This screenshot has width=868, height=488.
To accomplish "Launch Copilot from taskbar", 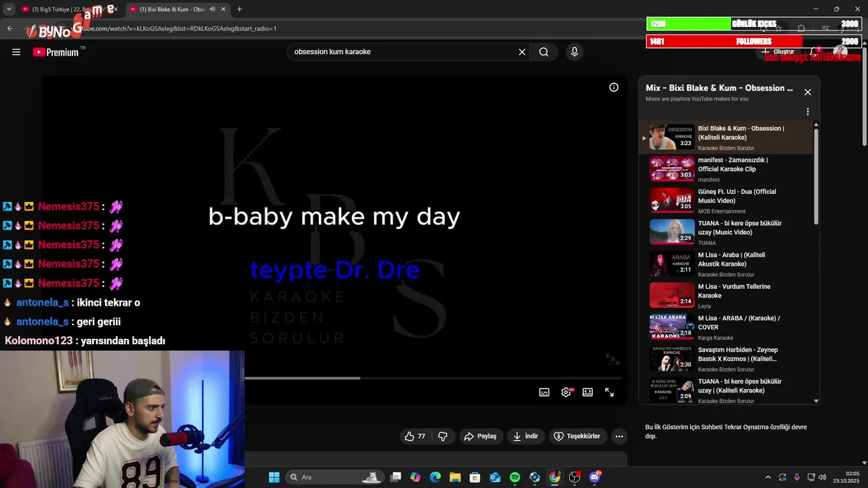I will [x=416, y=477].
